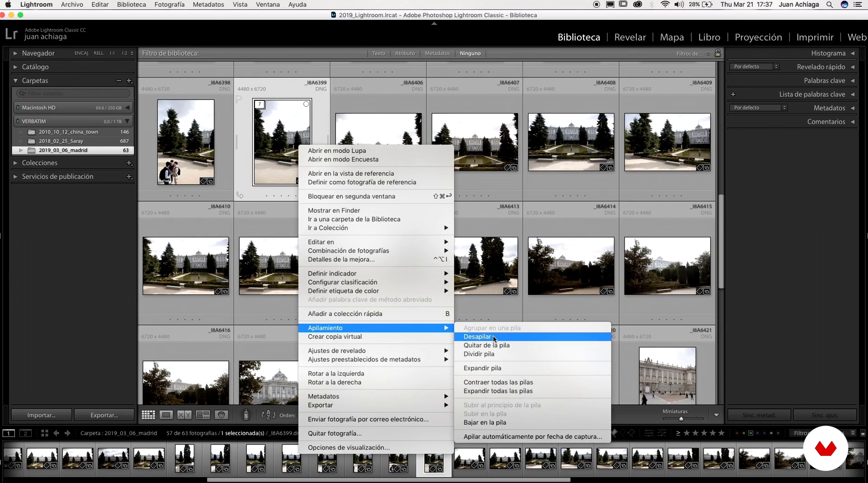
Task: Open Compare view (XY icon)
Action: click(x=184, y=415)
